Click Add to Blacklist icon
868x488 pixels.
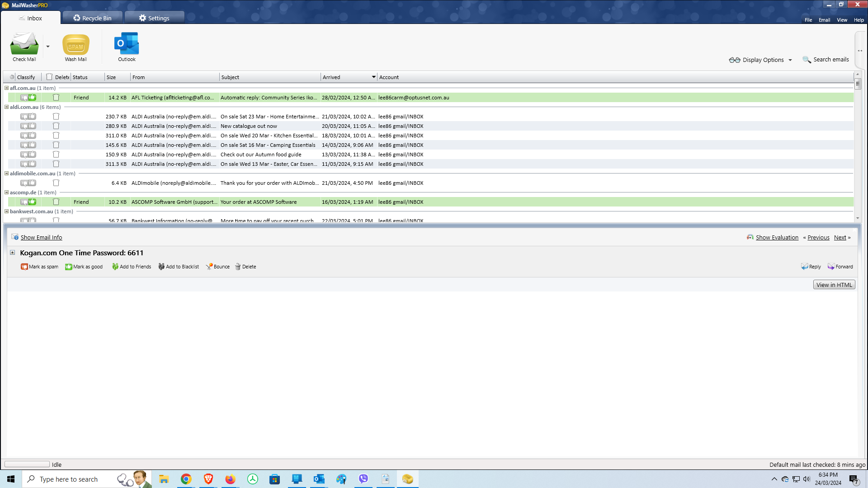161,267
